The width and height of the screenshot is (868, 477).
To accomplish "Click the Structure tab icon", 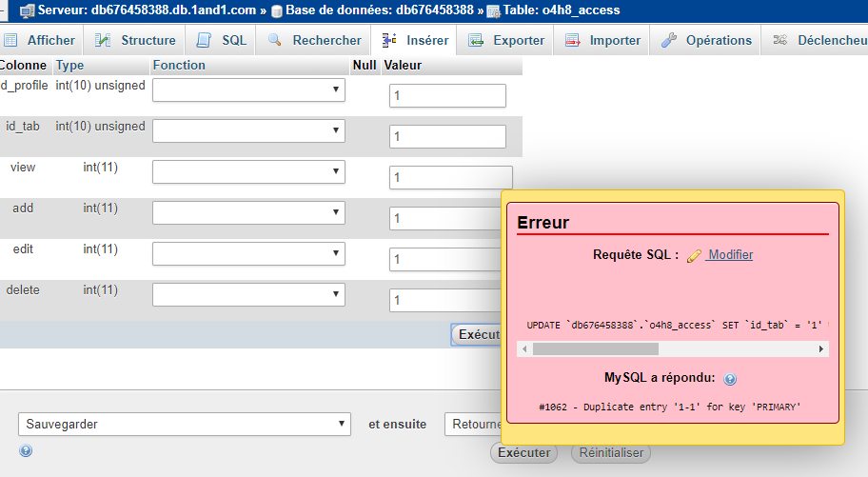I will [103, 40].
